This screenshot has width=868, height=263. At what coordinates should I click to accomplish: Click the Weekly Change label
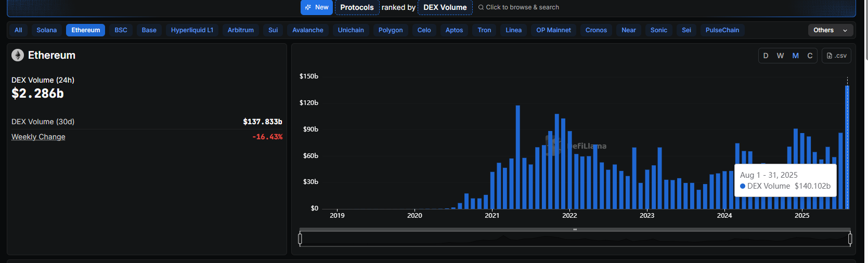point(38,137)
